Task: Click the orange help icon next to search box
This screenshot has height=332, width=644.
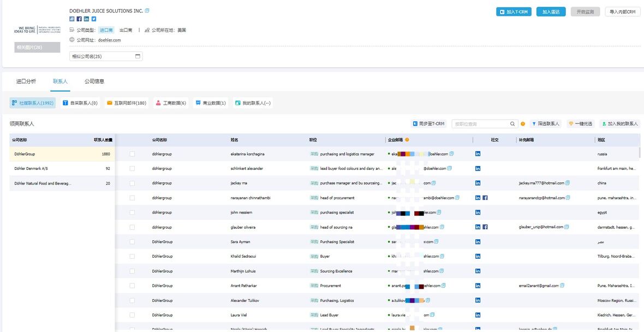Action: click(523, 123)
